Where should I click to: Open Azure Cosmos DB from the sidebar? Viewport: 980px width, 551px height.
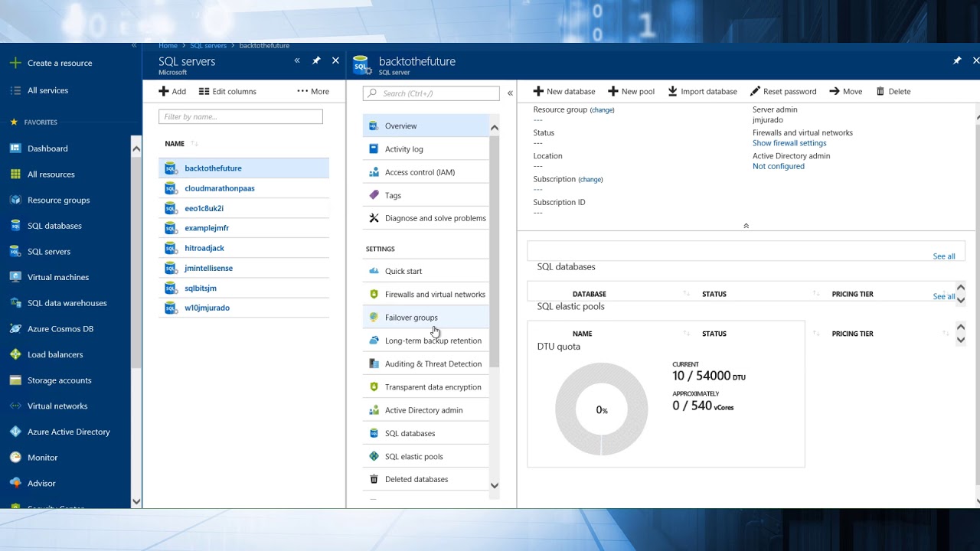[x=60, y=328]
